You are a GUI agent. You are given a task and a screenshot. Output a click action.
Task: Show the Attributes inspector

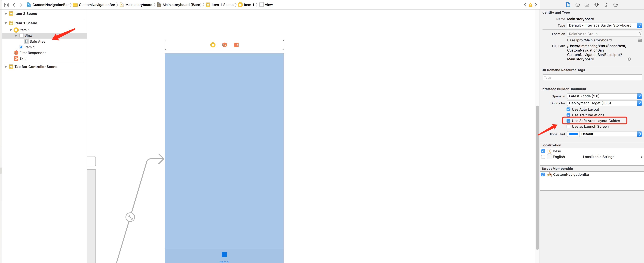click(x=597, y=5)
